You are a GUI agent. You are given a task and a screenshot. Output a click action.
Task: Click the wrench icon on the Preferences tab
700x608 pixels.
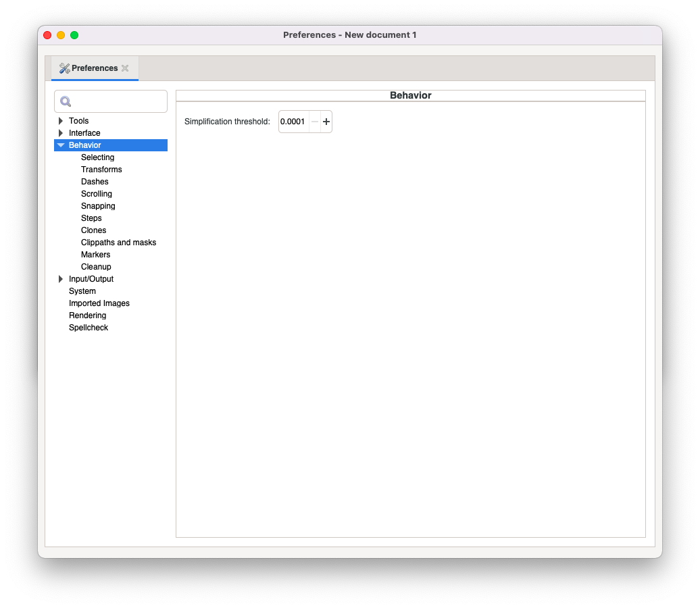click(66, 68)
